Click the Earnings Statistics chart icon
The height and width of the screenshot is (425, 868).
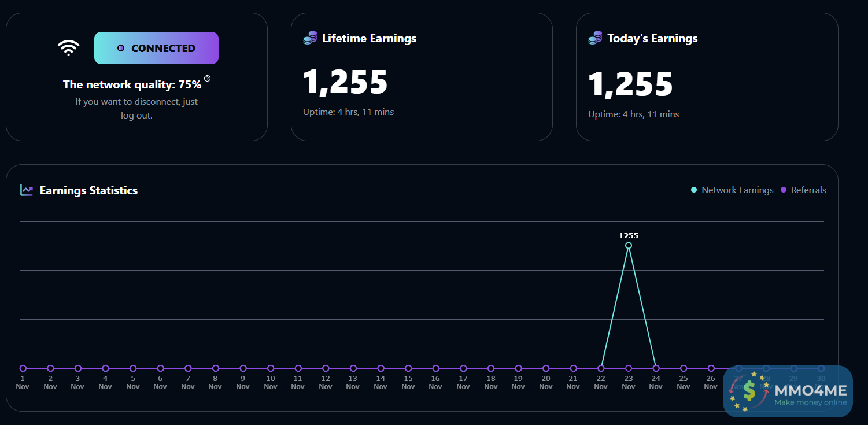point(27,190)
